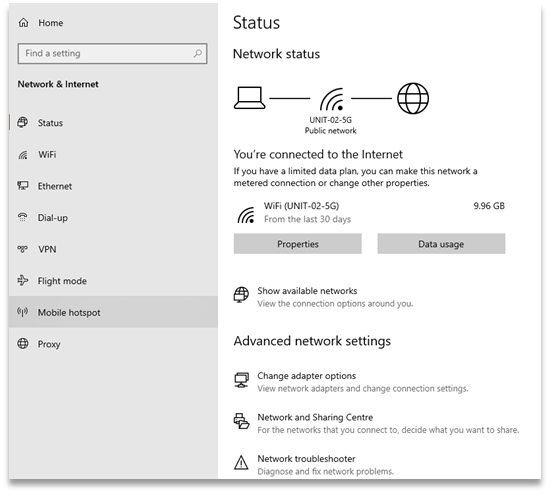
Task: Click the Mobile hotspot antenna icon
Action: click(22, 312)
